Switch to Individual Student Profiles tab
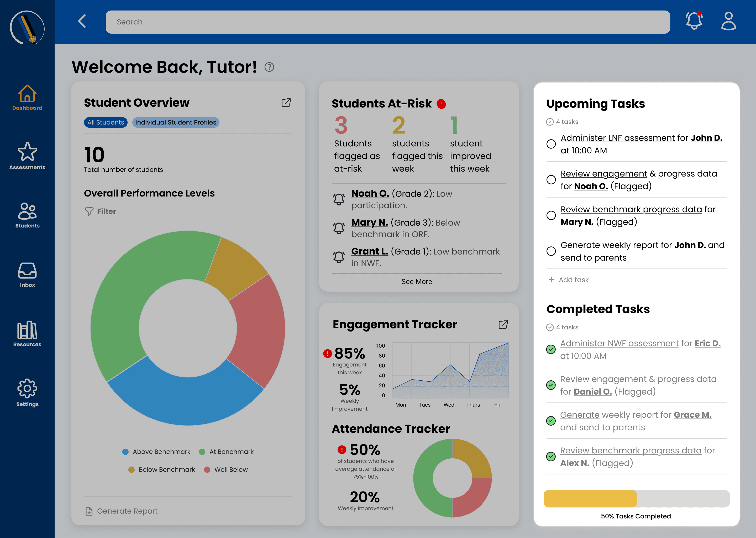 (175, 122)
